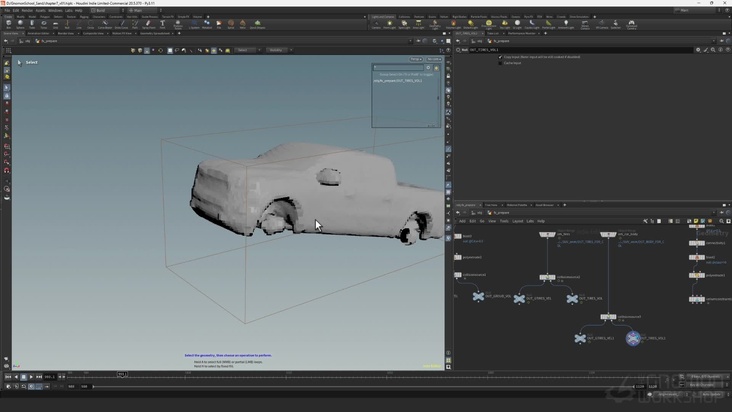Viewport: 732px width, 412px height.
Task: Open the File menu
Action: tap(7, 10)
